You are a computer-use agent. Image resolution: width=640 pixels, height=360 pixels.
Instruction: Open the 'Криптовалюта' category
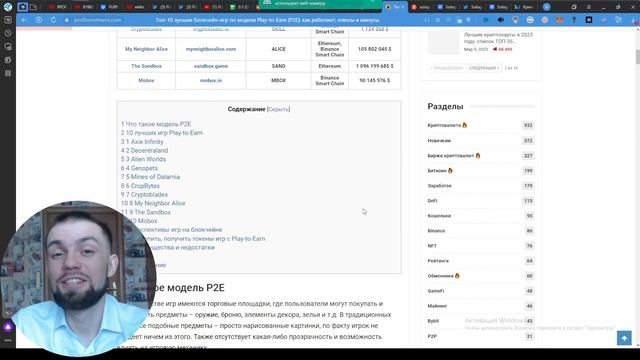click(x=444, y=125)
